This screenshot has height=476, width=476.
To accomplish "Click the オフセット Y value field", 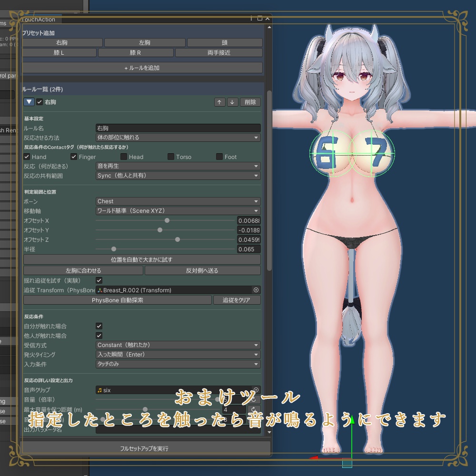I will (x=248, y=230).
